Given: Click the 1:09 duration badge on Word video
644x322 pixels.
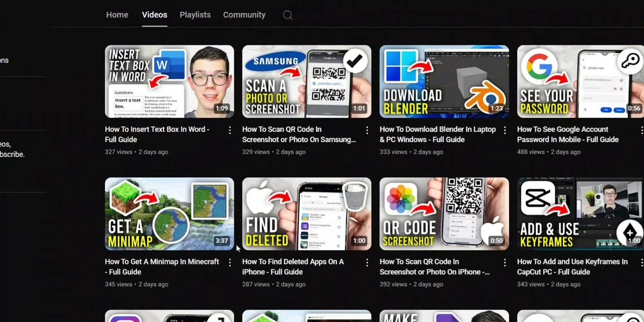Looking at the screenshot, I should tap(222, 108).
